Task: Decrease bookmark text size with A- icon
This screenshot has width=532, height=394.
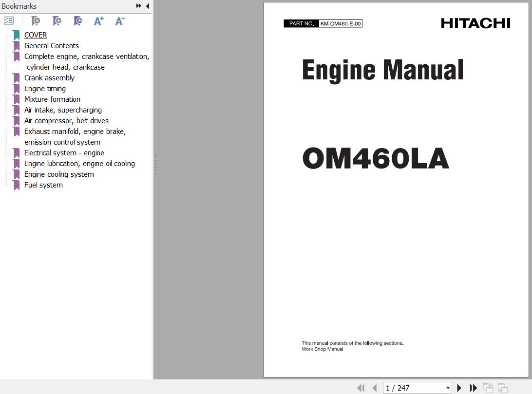Action: pos(120,21)
